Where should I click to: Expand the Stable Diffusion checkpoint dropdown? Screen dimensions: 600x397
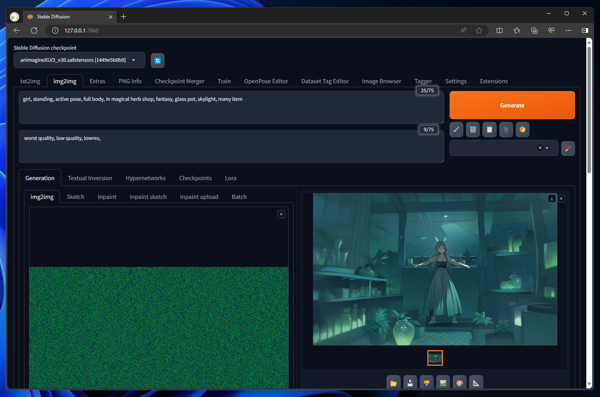coord(134,60)
